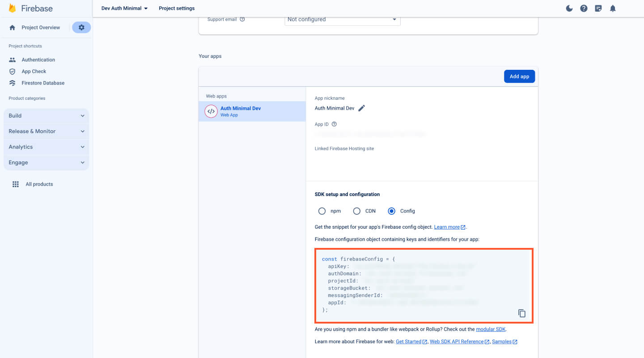Expand the Engage category
644x358 pixels.
click(47, 162)
